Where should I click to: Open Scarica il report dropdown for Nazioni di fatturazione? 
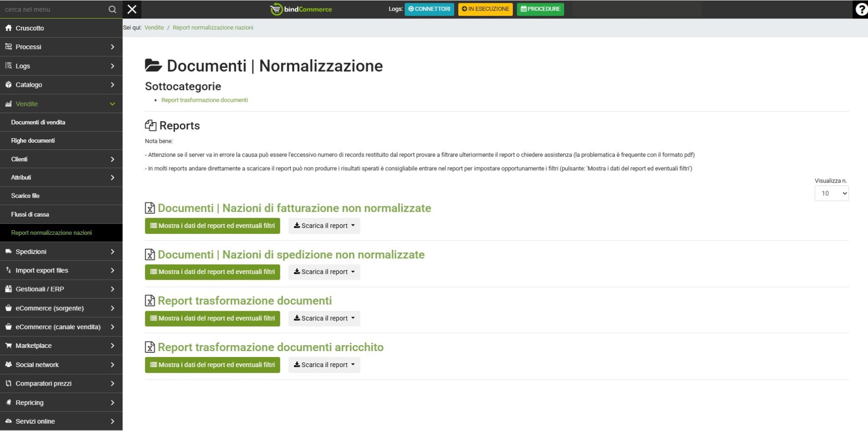324,226
